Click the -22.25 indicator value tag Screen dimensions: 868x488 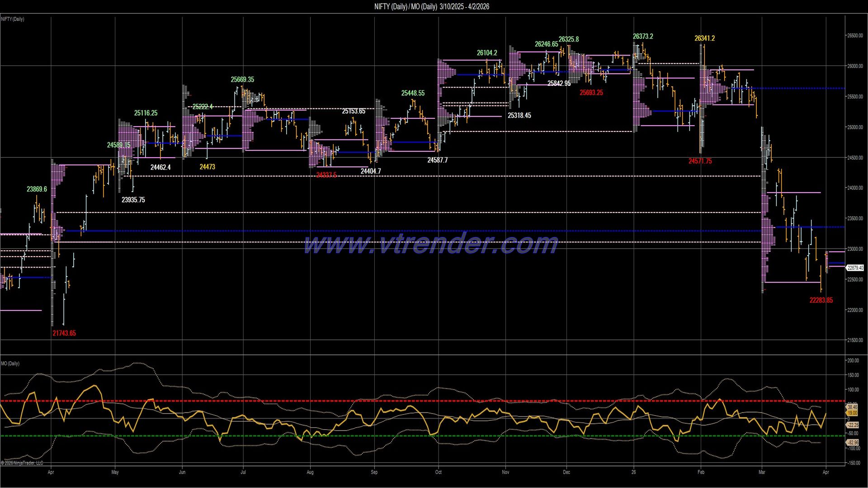(852, 425)
